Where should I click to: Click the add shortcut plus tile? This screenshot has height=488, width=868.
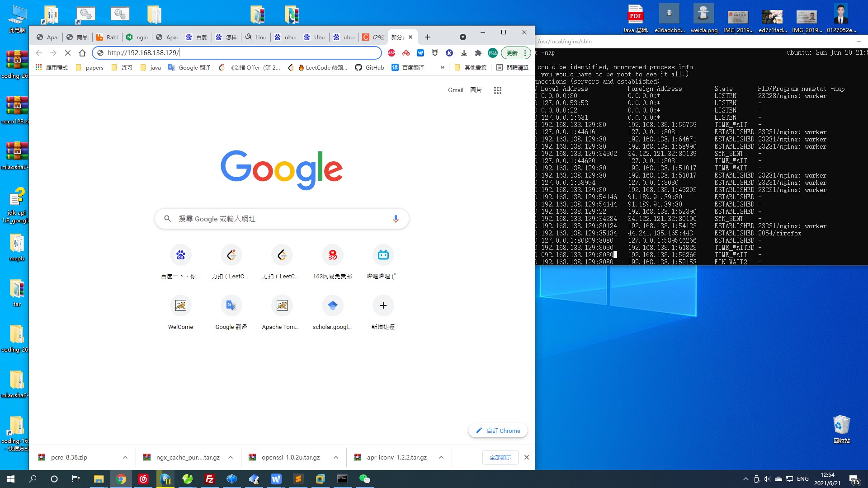pos(383,306)
